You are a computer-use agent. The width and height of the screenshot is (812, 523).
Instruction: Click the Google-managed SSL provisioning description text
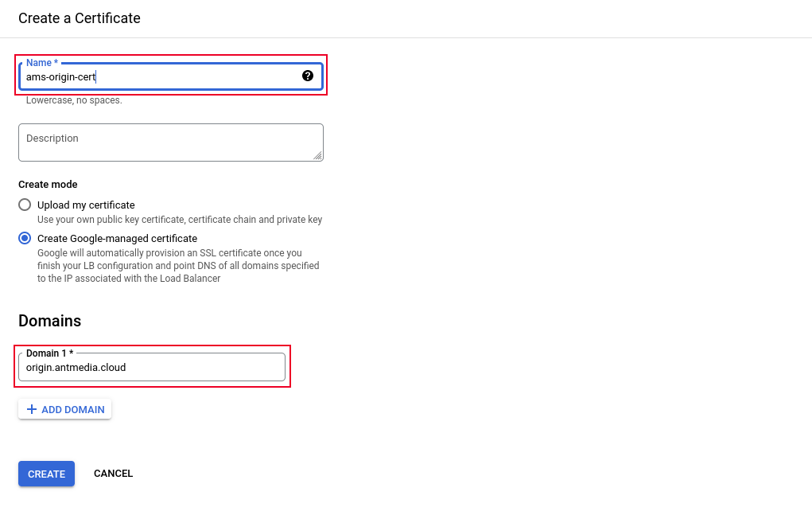click(178, 266)
